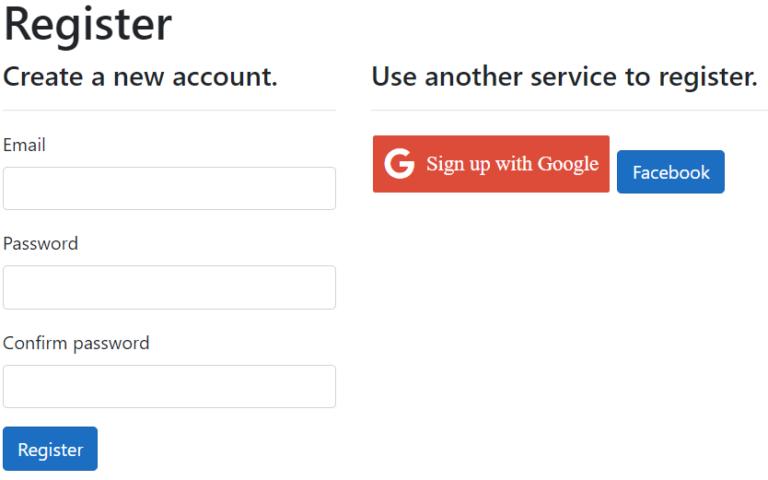Focus the Email input field
This screenshot has height=480, width=768.
click(x=169, y=188)
